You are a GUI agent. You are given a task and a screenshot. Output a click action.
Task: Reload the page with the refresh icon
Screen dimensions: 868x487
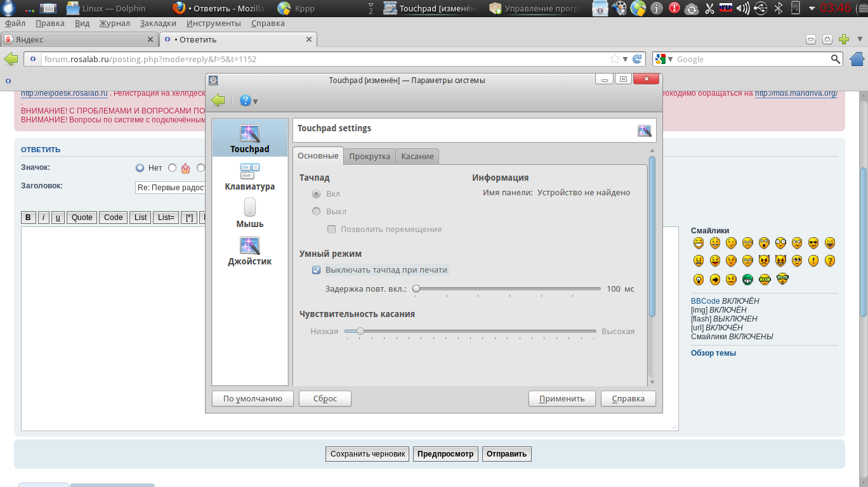point(638,59)
